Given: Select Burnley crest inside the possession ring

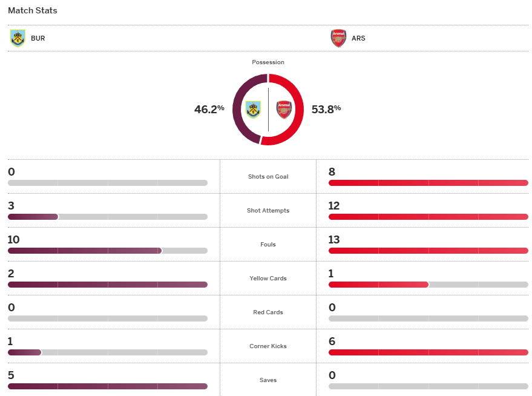Looking at the screenshot, I should pyautogui.click(x=254, y=110).
